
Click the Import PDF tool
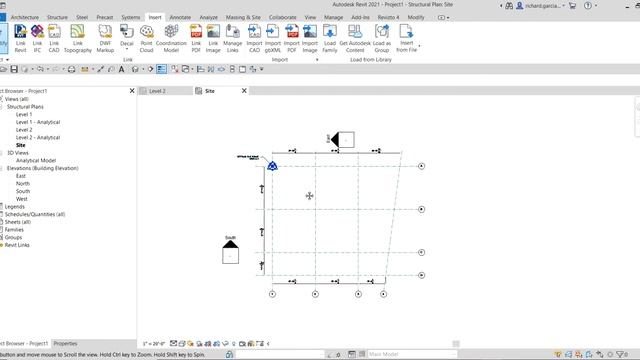coord(291,38)
